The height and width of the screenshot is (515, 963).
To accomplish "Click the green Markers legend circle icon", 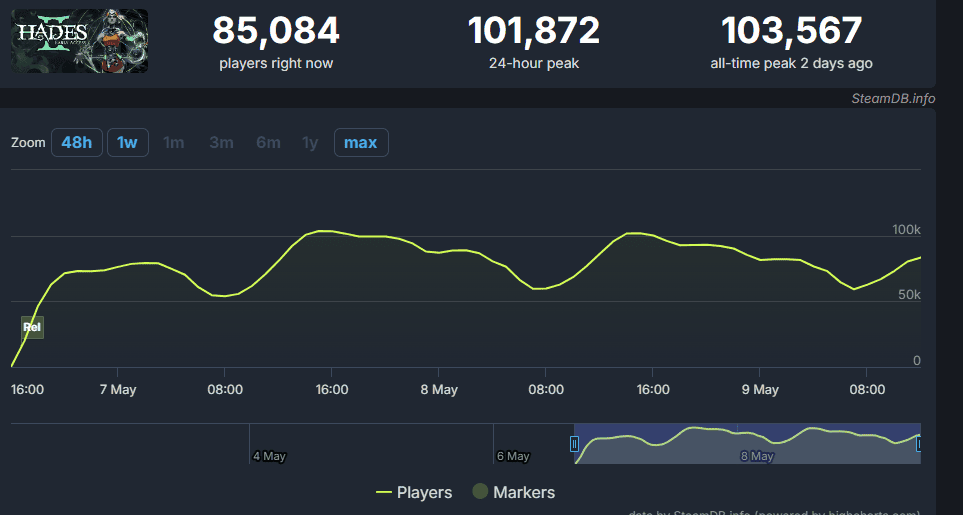I will [480, 492].
